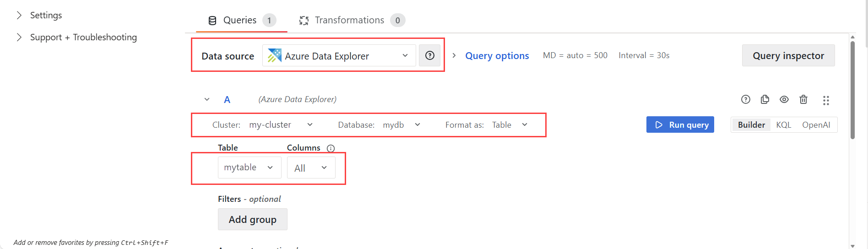The height and width of the screenshot is (249, 868).
Task: Open the Azure Data Explorer data source dropdown
Action: pos(339,55)
